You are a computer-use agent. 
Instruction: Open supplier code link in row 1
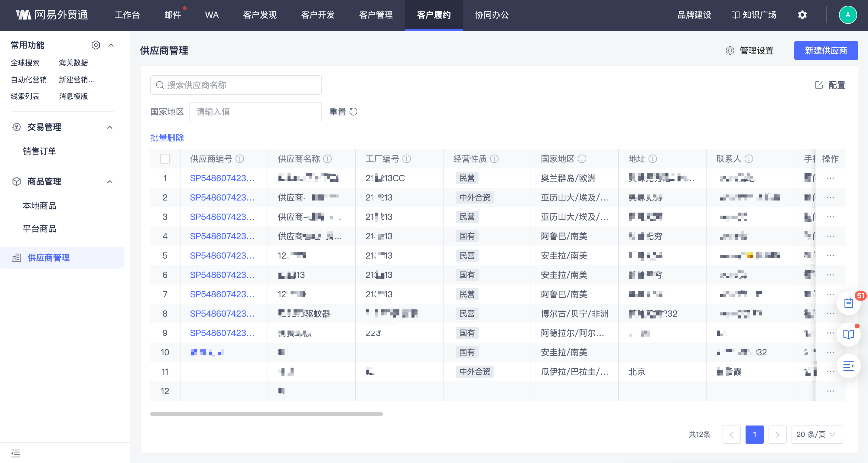[x=222, y=178]
